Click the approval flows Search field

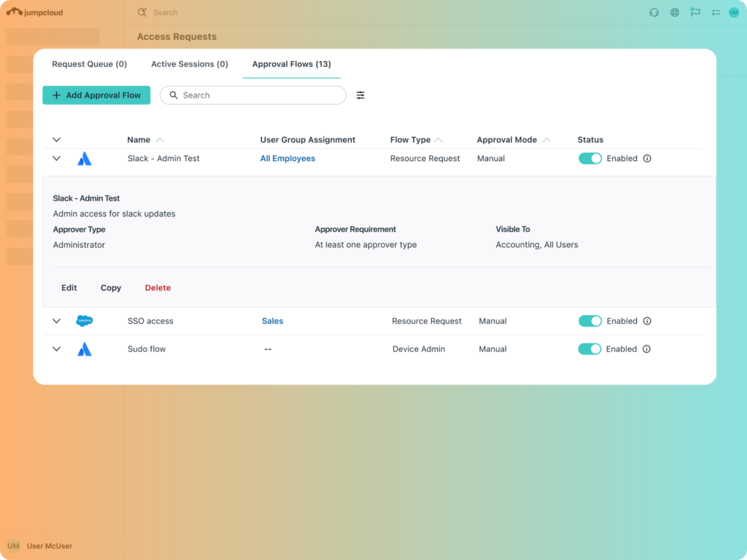point(253,96)
